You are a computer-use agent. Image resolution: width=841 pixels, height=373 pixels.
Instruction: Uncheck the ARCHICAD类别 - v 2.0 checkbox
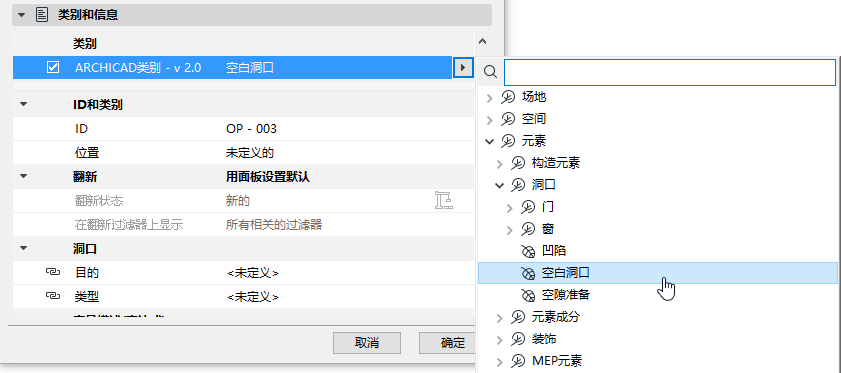click(53, 68)
